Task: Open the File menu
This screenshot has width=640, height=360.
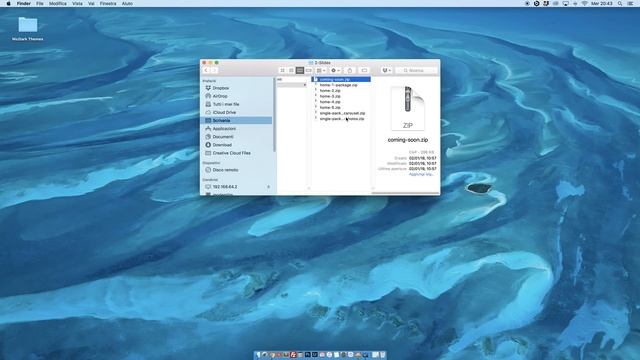Action: click(x=40, y=3)
